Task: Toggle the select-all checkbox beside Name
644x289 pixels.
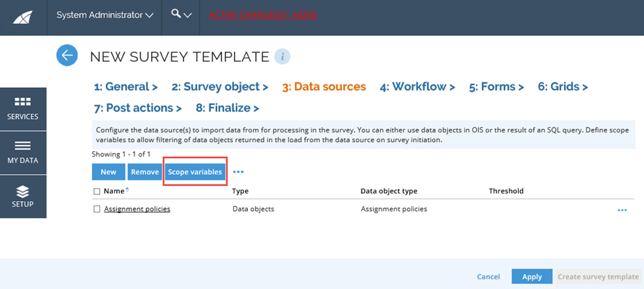Action: coord(97,192)
